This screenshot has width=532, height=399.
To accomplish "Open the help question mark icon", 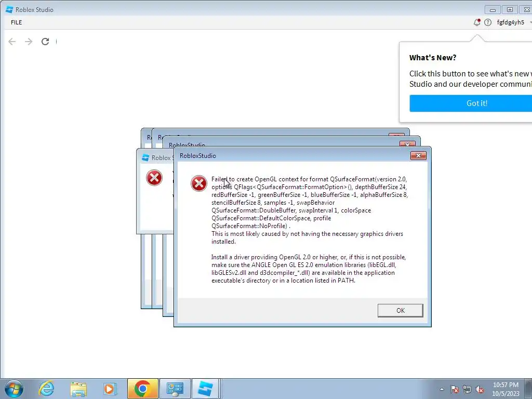I will click(487, 22).
